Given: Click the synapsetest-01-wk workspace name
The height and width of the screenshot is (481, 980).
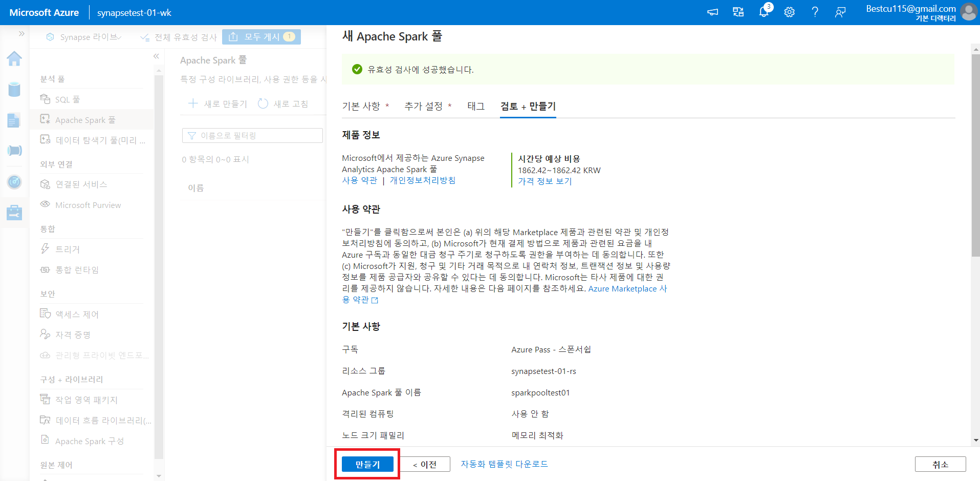Looking at the screenshot, I should point(134,13).
